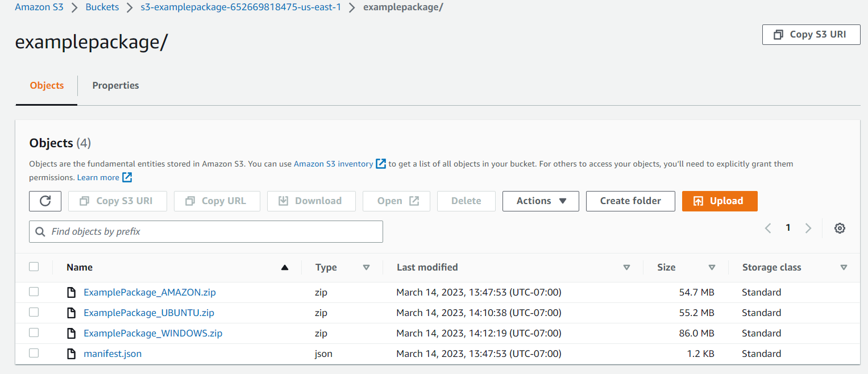Screen dimensions: 868x374
Task: Open the Type column filter dropdown
Action: pyautogui.click(x=367, y=267)
